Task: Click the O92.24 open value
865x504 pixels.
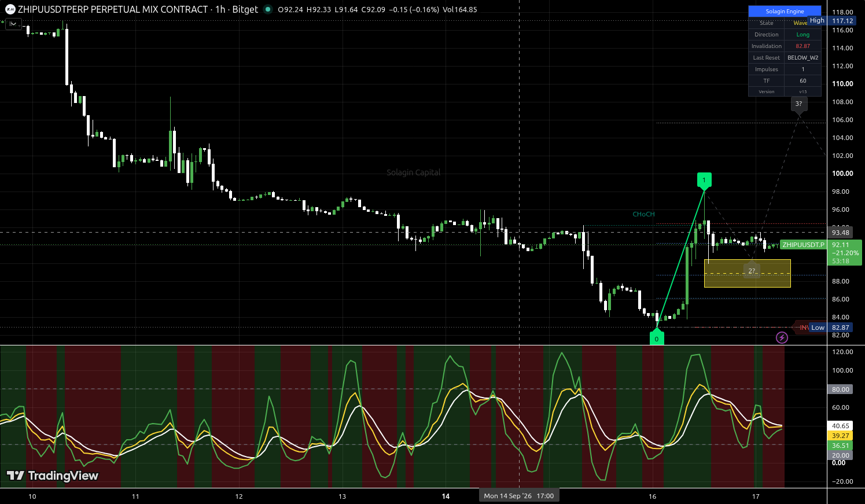Action: tap(290, 9)
